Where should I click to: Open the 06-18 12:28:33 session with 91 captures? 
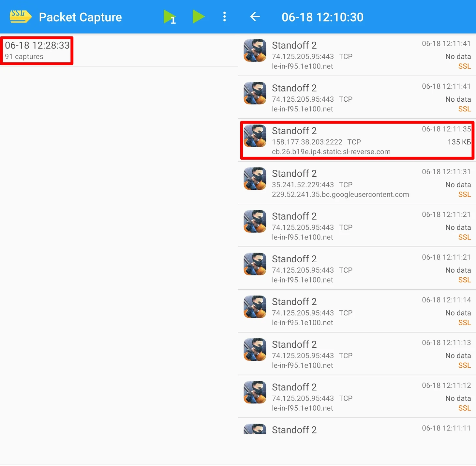(37, 51)
